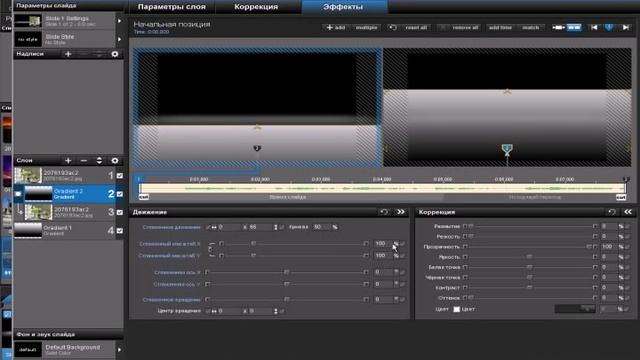Select keyframe 2 marker in right preview
Viewport: 640px width, 360px height.
coord(507,149)
